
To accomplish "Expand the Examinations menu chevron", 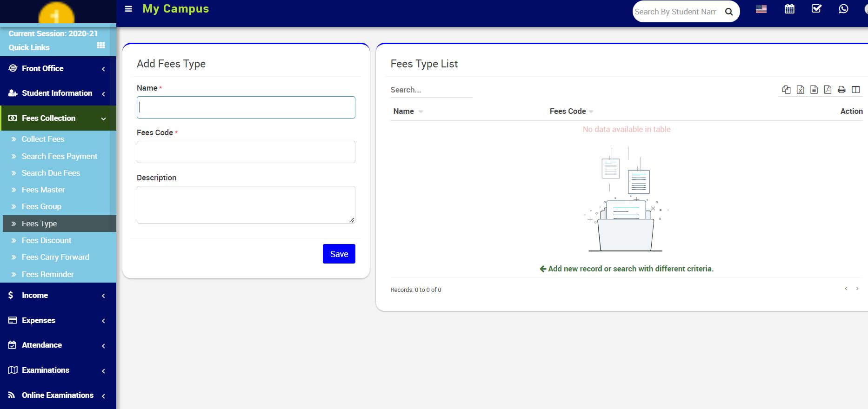I will point(103,370).
